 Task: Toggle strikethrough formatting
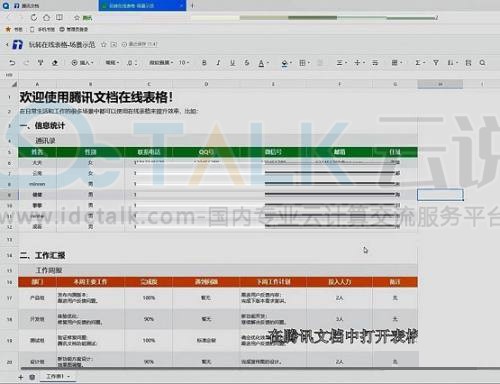pyautogui.click(x=247, y=63)
